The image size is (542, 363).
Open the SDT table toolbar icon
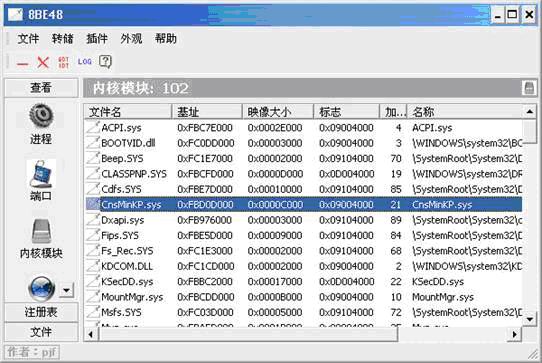(64, 63)
